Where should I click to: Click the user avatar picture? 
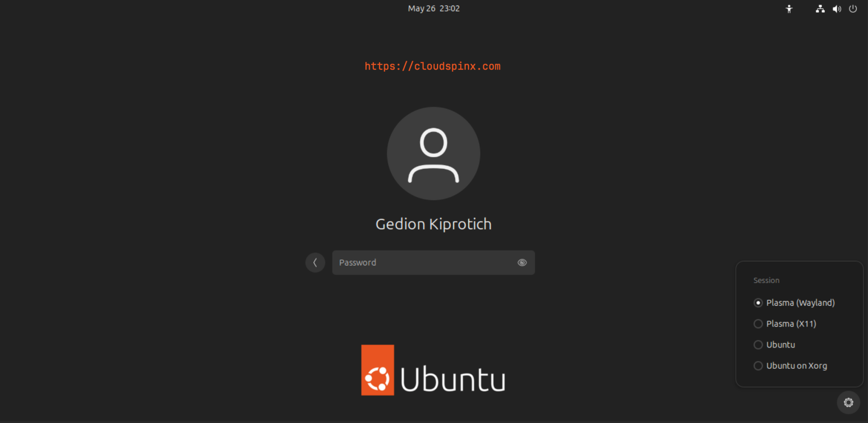(433, 153)
